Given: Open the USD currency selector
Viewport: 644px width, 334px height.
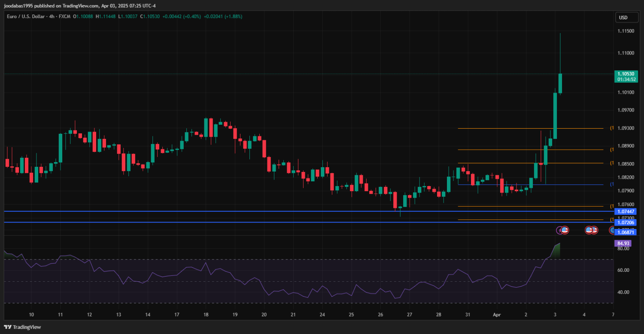Looking at the screenshot, I should (x=623, y=18).
